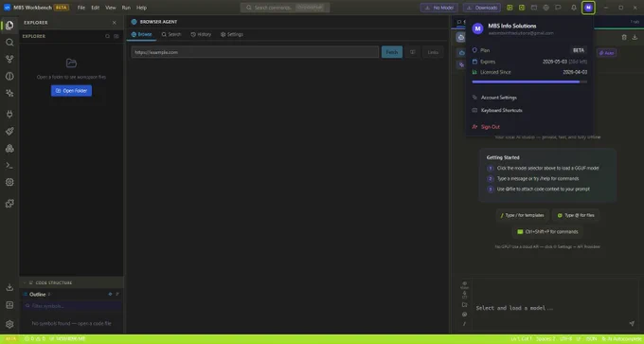644x344 pixels.
Task: Click the Open Folder button
Action: 71,90
